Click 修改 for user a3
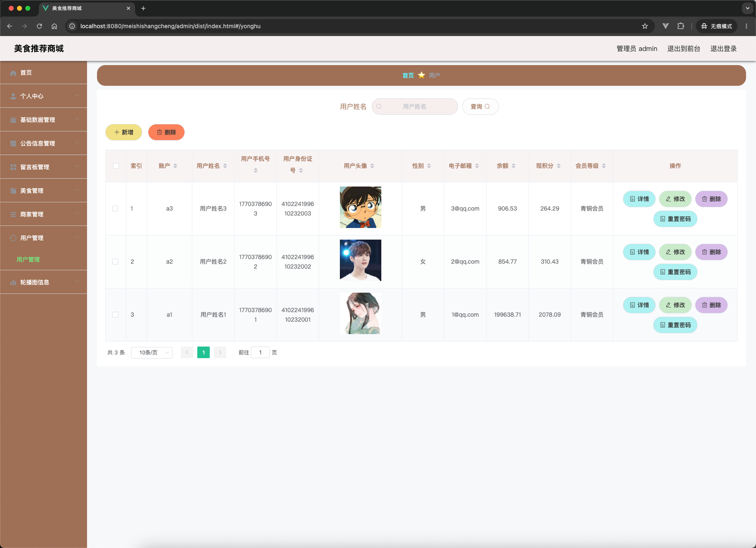This screenshot has height=548, width=756. point(675,199)
